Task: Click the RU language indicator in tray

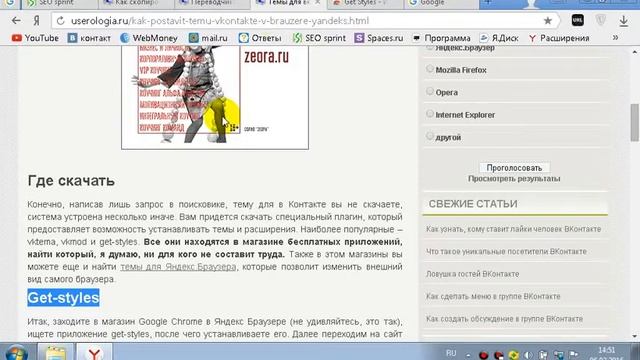Action: [451, 353]
